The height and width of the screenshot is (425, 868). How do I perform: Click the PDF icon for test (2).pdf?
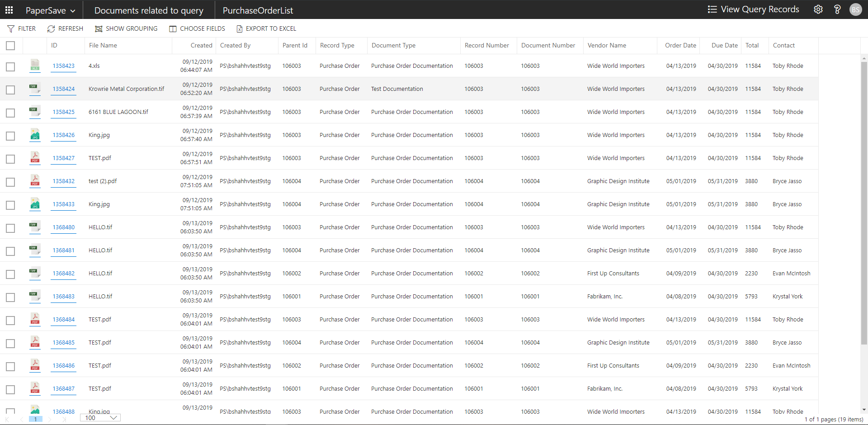pyautogui.click(x=35, y=181)
